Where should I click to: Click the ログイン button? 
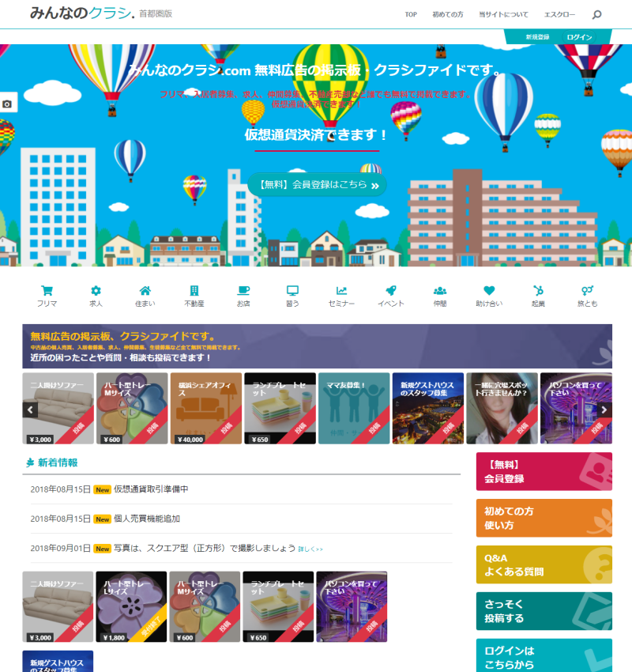(x=579, y=37)
